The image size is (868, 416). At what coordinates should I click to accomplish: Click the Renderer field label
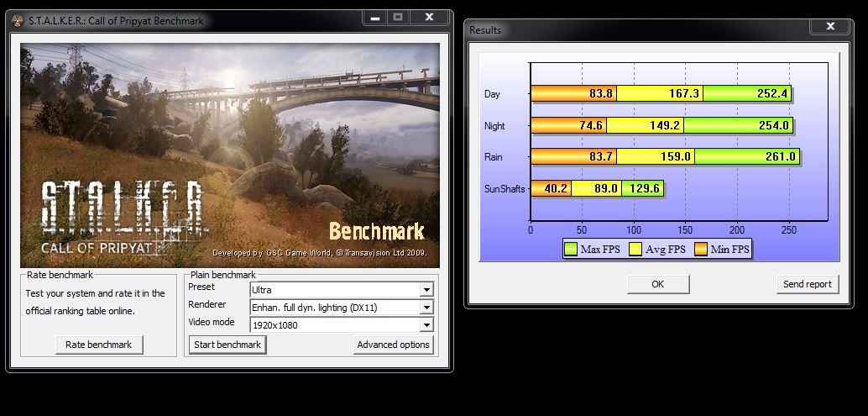pos(207,304)
